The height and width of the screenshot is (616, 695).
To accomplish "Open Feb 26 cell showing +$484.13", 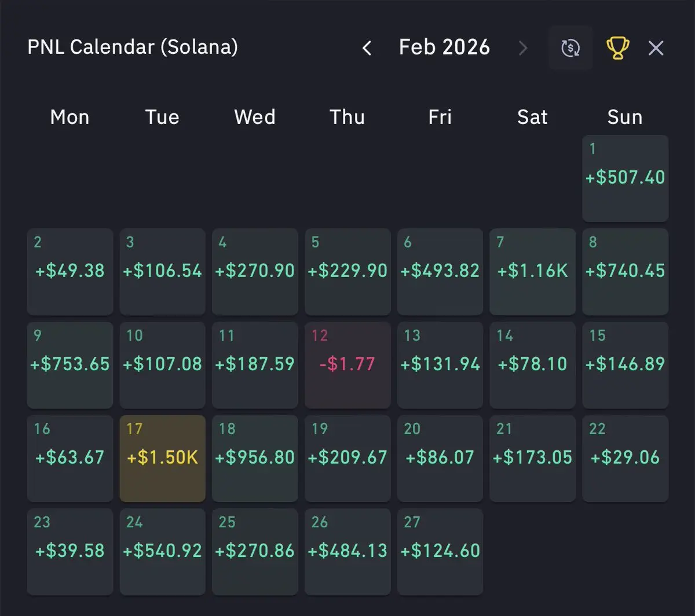I will click(348, 551).
